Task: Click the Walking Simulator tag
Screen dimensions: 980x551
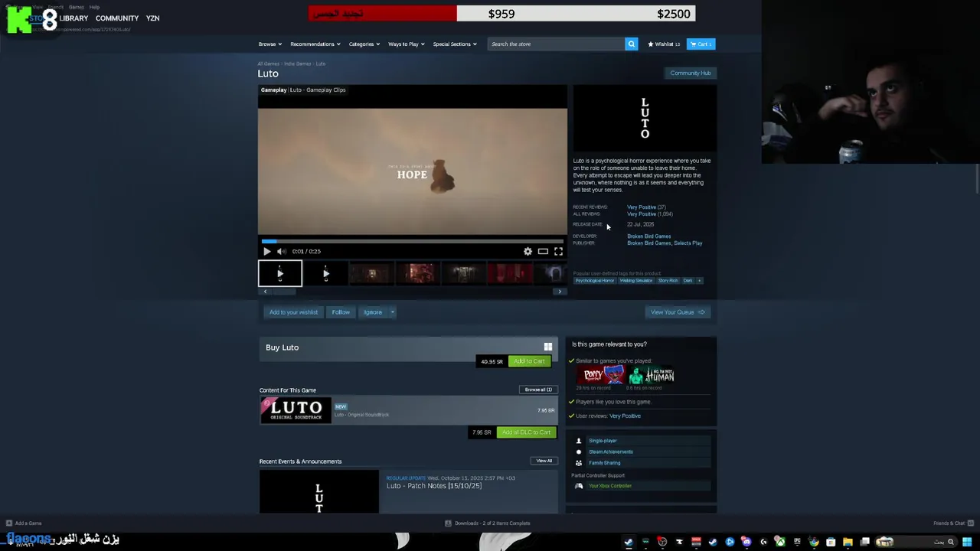Action: 636,281
